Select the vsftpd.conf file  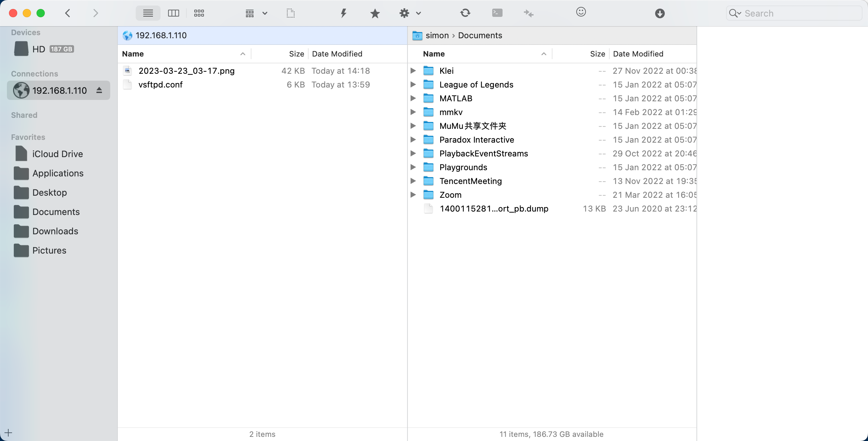point(160,85)
